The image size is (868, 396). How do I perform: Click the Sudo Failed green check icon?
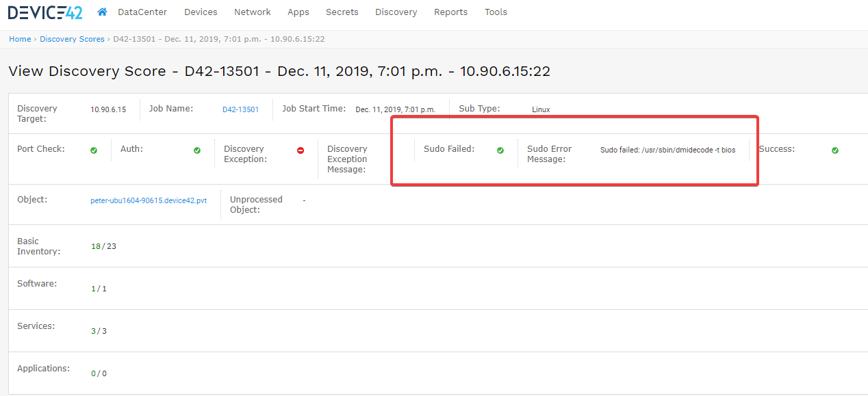click(500, 150)
